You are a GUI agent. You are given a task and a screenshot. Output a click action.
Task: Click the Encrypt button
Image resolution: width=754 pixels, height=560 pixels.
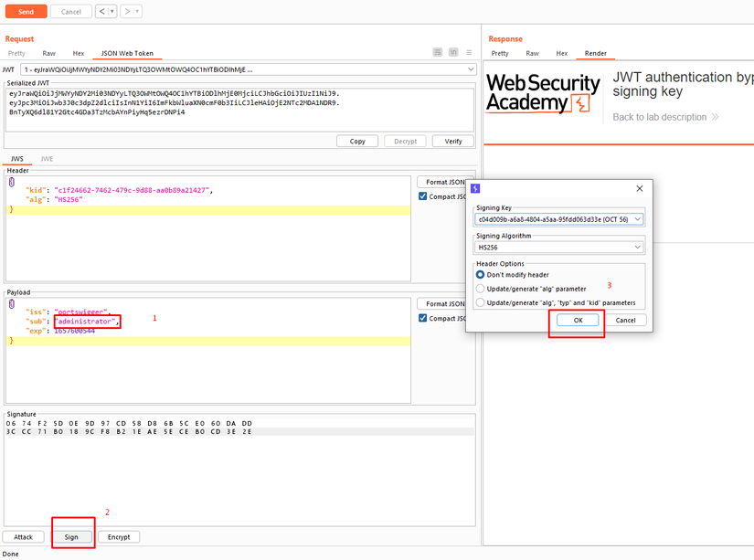(x=119, y=537)
